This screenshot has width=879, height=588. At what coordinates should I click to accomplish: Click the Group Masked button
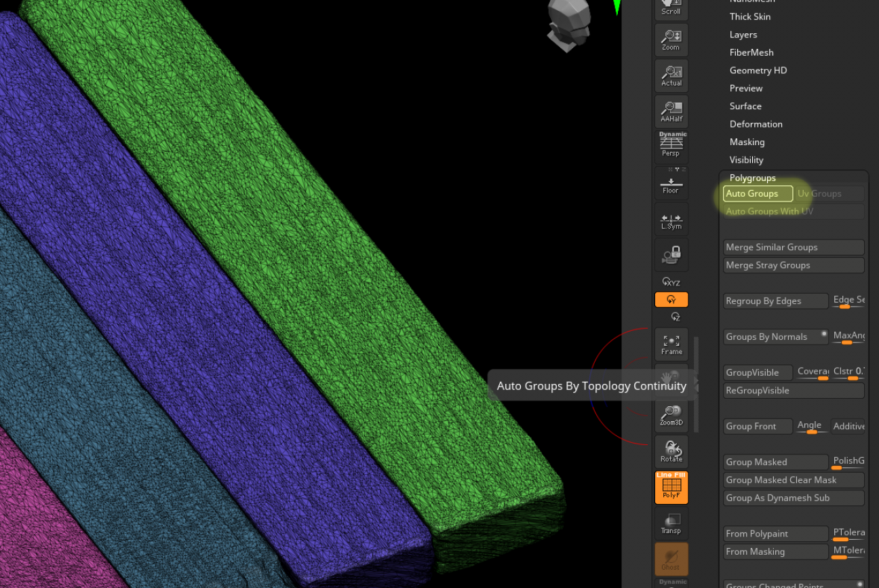pyautogui.click(x=775, y=462)
